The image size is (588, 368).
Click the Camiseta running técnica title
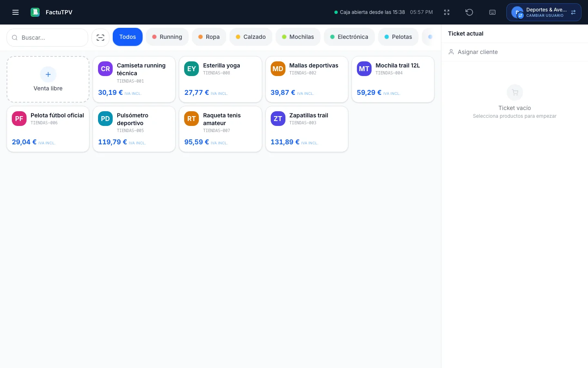pyautogui.click(x=141, y=69)
